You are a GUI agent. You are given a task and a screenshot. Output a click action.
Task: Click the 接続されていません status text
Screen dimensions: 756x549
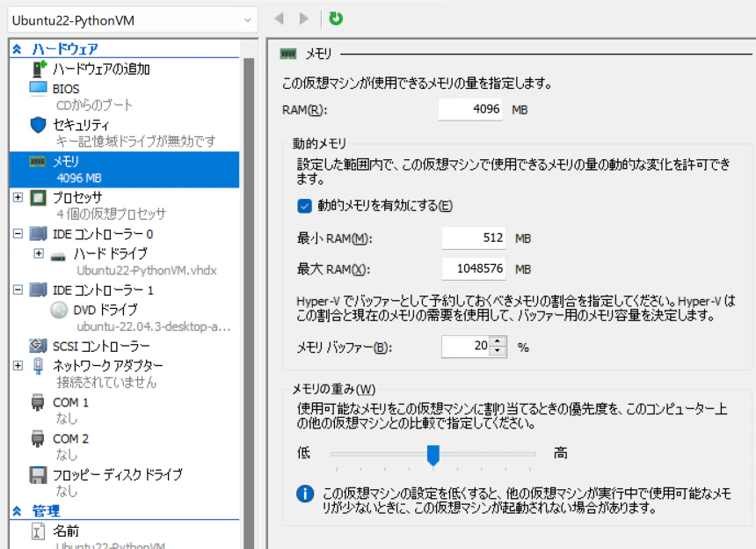[x=106, y=383]
